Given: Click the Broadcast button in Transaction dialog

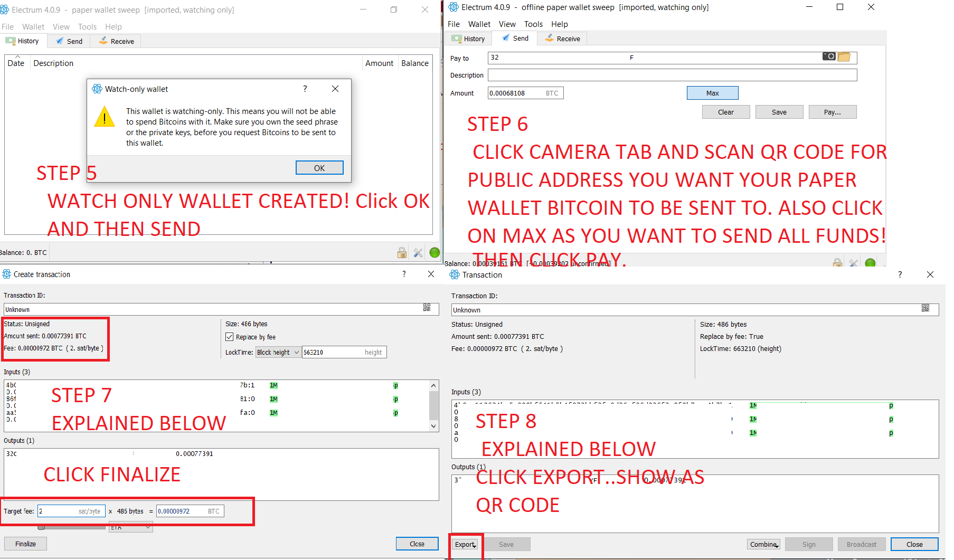Looking at the screenshot, I should [x=862, y=544].
